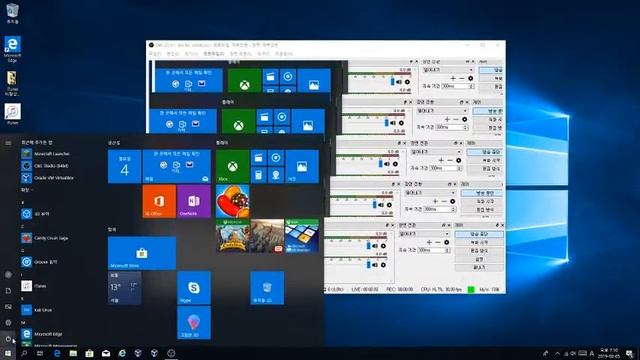This screenshot has width=640, height=360.
Task: Mute the upper channel in OBS mixer dock
Action: 375,246
